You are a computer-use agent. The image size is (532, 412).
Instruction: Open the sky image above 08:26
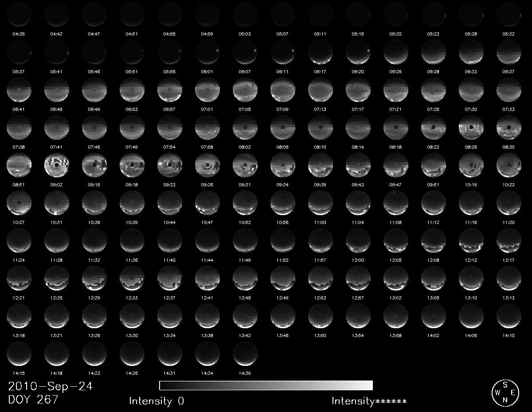[471, 128]
